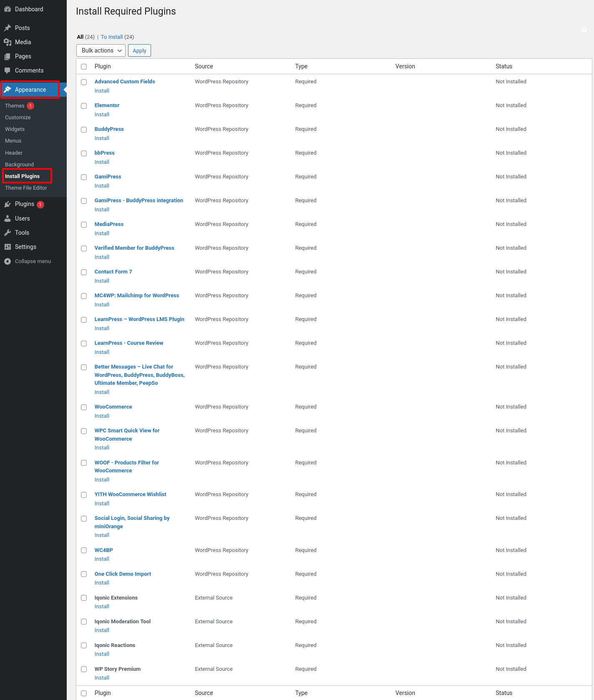The image size is (594, 700).
Task: Dismiss notice with top-right close icon
Action: pos(584,29)
